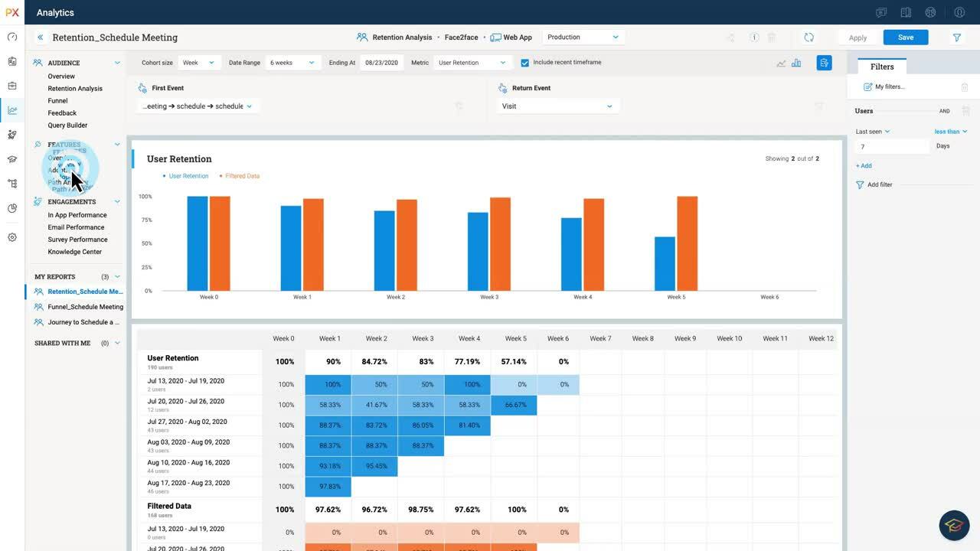The width and height of the screenshot is (980, 551).
Task: Open Email Performance
Action: coord(76,227)
